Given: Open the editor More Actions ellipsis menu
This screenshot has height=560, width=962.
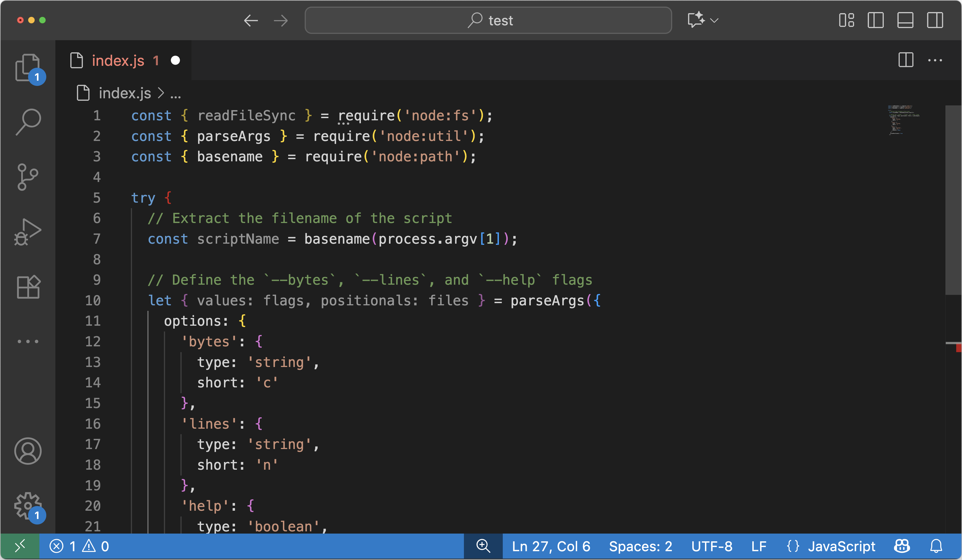Looking at the screenshot, I should tap(935, 60).
